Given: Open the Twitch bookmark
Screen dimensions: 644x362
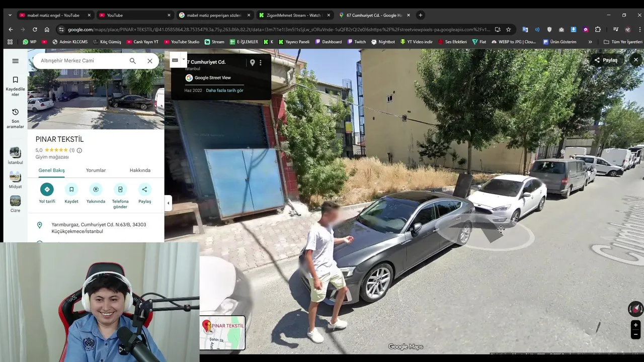Looking at the screenshot, I should pyautogui.click(x=356, y=42).
